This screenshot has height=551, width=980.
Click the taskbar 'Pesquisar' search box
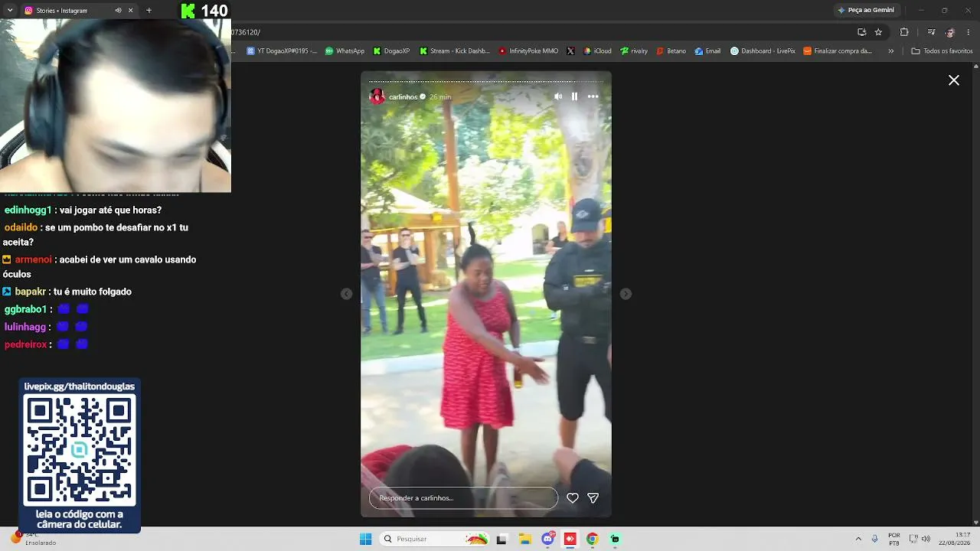click(x=434, y=539)
